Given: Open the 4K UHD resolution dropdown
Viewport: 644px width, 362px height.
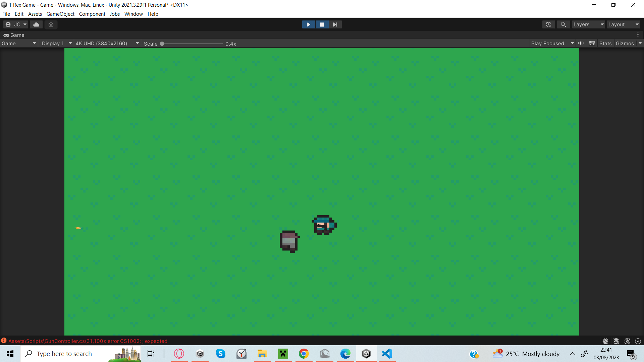Looking at the screenshot, I should coord(106,43).
